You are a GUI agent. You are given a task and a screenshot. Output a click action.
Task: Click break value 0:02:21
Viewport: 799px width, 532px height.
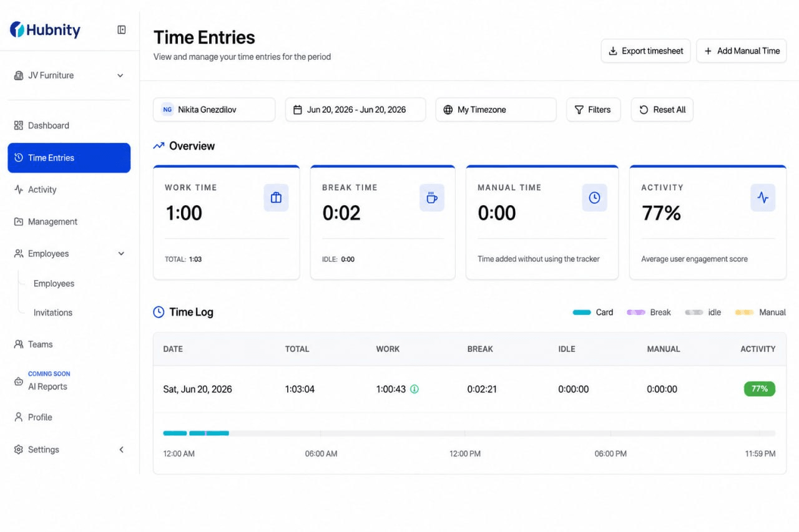point(482,389)
